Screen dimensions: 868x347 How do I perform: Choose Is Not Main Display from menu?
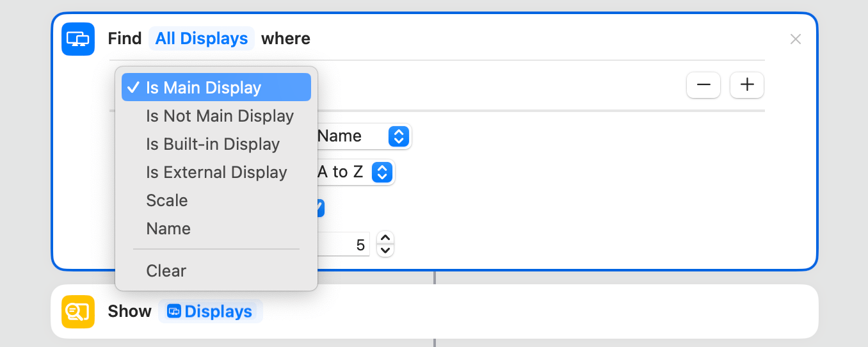220,116
